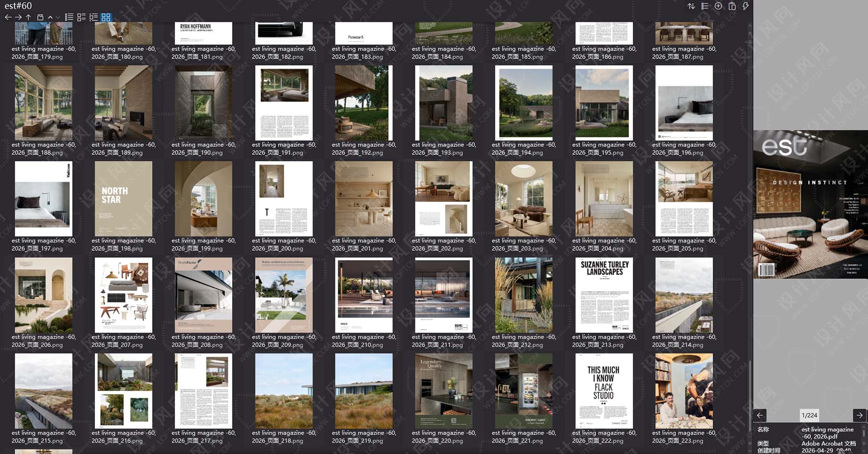Viewport: 868px width, 454px height.
Task: Open the NORTH STAR page 198 thumbnail
Action: point(123,199)
